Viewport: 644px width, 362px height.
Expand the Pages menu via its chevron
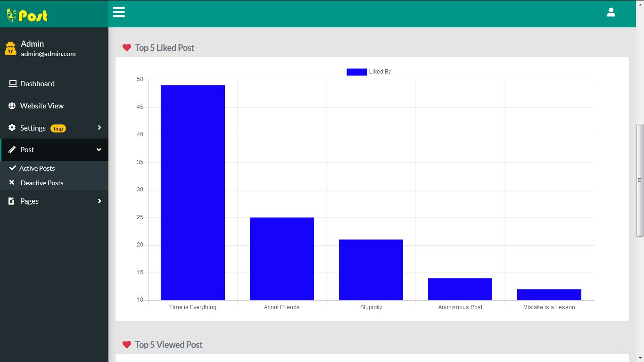[99, 201]
